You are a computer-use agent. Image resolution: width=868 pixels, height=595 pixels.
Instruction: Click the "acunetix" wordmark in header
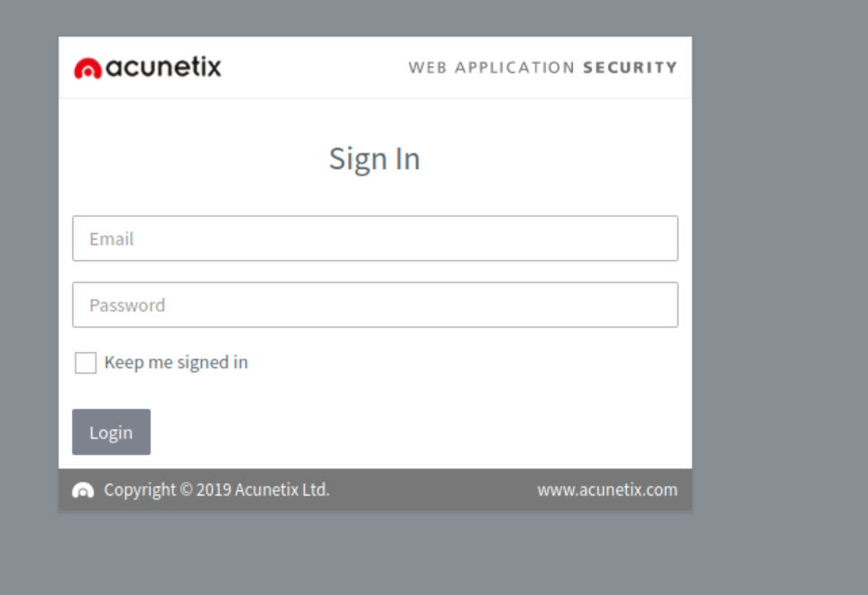coord(163,67)
